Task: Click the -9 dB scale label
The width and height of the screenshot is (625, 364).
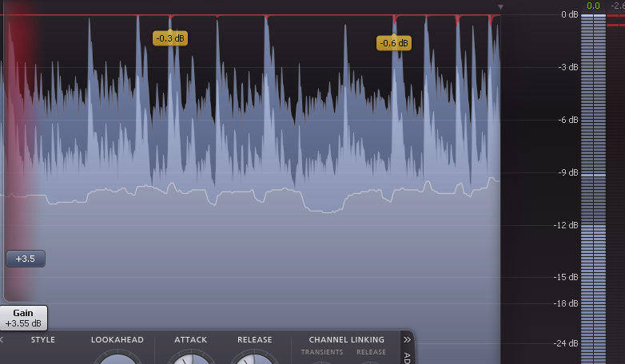Action: [568, 172]
